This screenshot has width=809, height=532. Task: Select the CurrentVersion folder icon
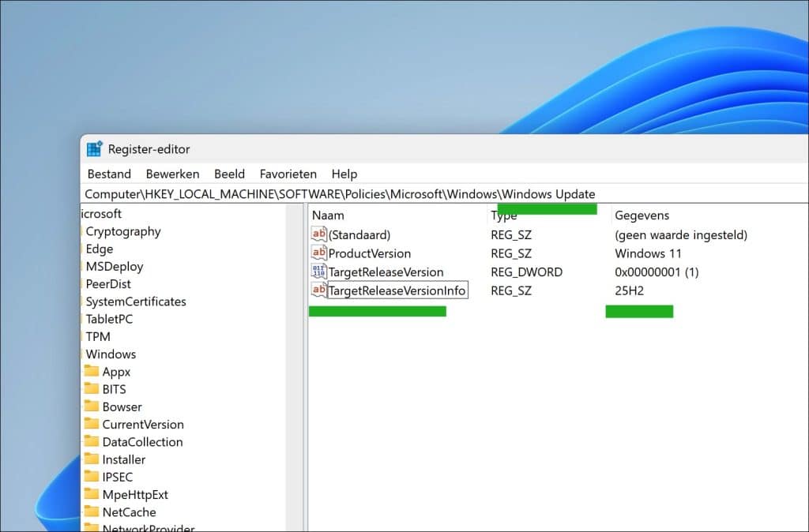(x=92, y=424)
